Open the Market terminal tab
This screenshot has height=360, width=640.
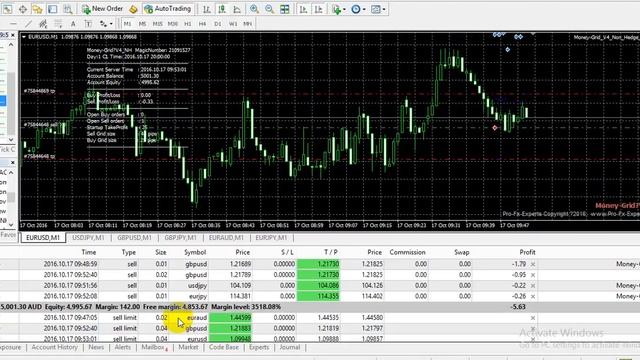(188, 347)
